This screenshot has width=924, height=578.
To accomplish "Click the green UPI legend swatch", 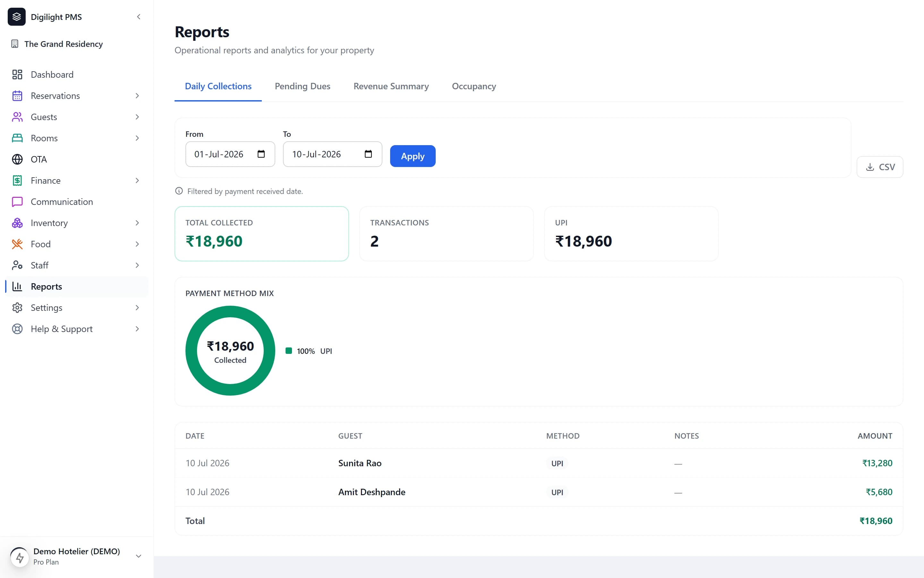I will (x=289, y=351).
